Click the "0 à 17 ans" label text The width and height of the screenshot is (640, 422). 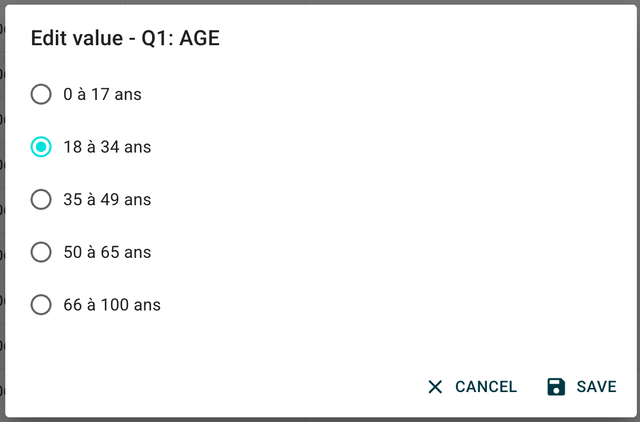[x=102, y=95]
